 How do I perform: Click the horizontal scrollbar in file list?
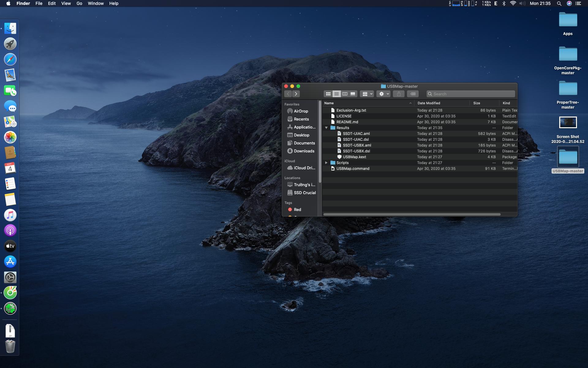(x=412, y=214)
